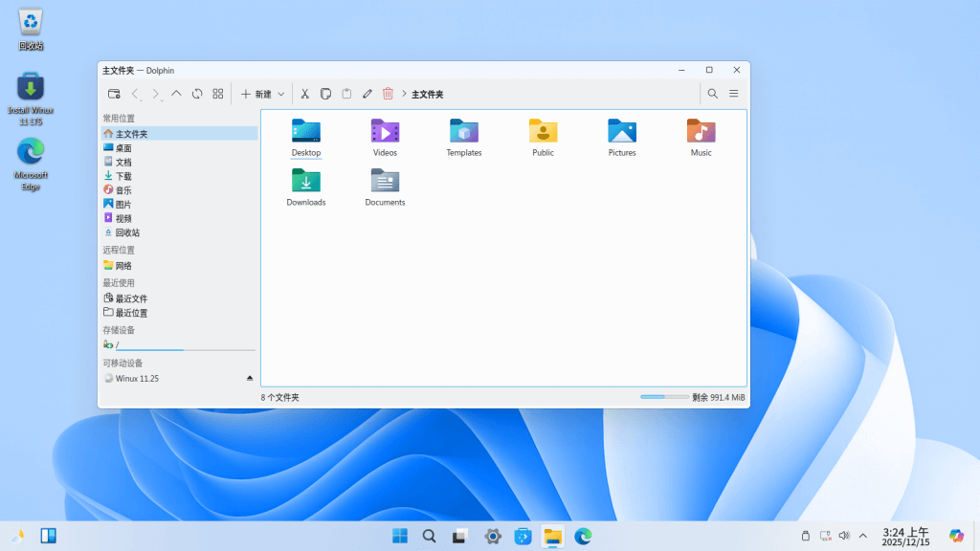
Task: Expand the breadcrumb chevron before 主文件夹
Action: (405, 94)
